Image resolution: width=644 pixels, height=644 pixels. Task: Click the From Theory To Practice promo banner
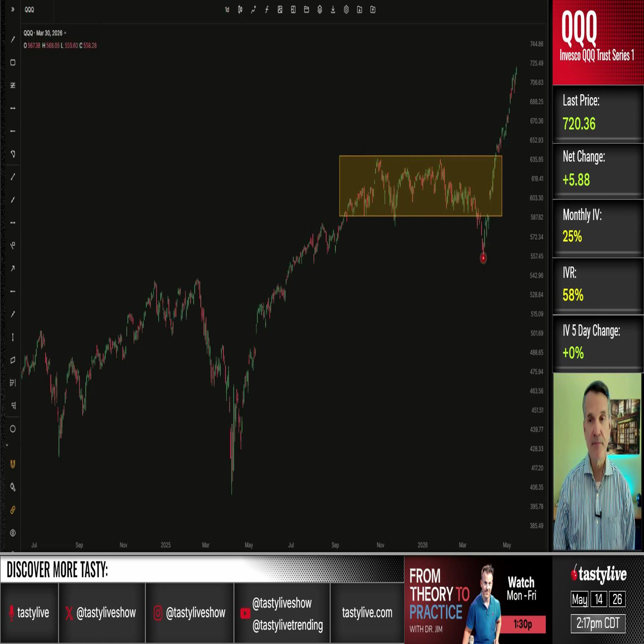coord(478,600)
